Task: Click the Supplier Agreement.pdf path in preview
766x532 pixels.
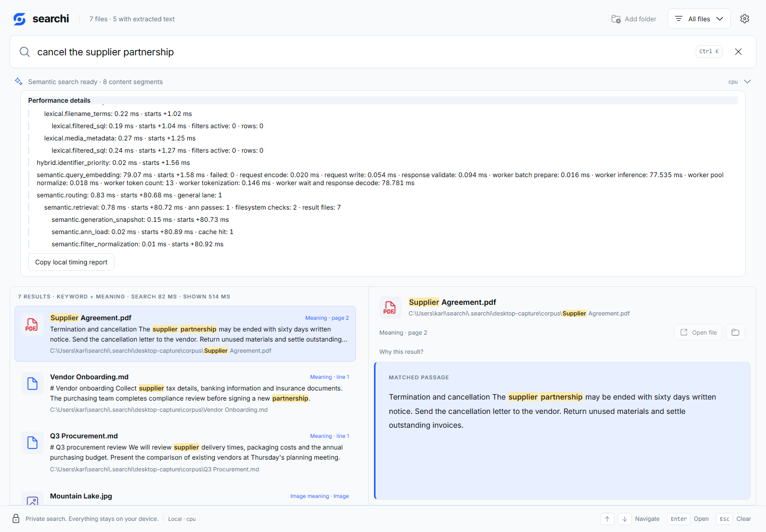Action: pos(519,313)
